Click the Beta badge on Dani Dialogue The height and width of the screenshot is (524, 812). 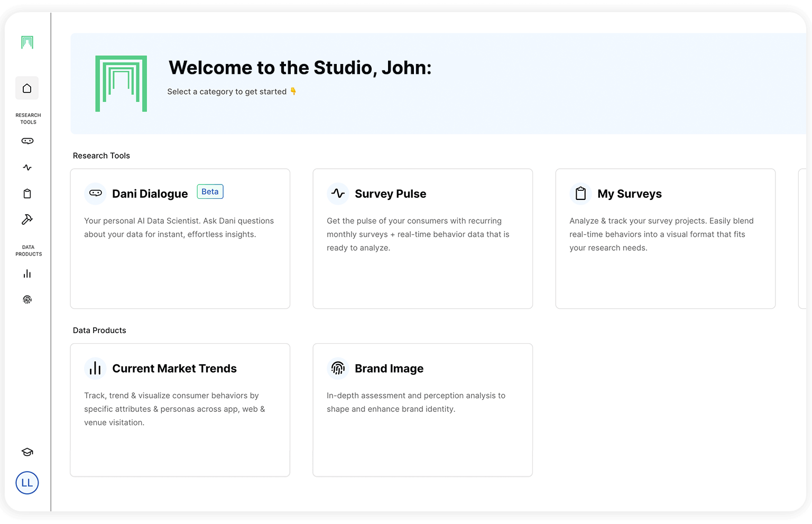point(210,191)
